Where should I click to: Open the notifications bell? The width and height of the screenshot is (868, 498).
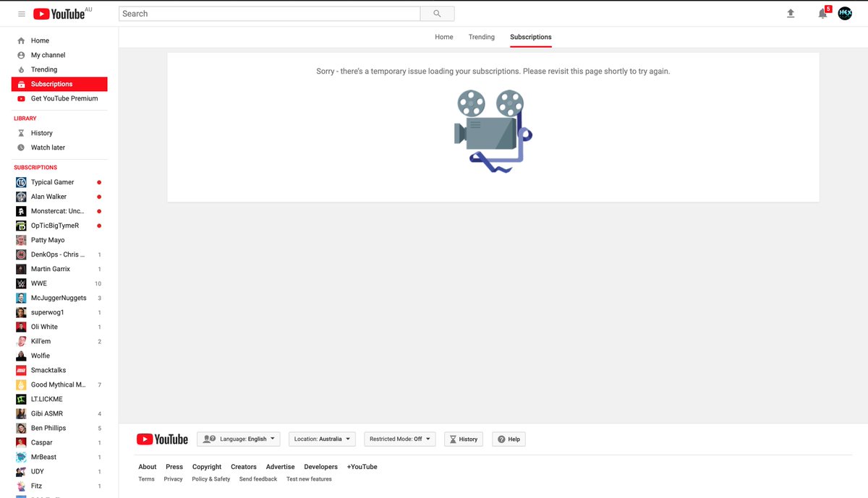click(822, 14)
